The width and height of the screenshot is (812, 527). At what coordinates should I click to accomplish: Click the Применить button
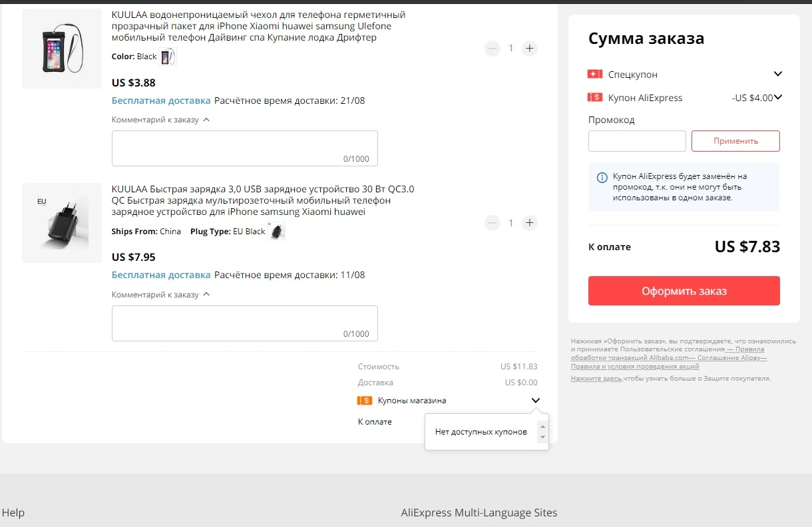coord(735,141)
